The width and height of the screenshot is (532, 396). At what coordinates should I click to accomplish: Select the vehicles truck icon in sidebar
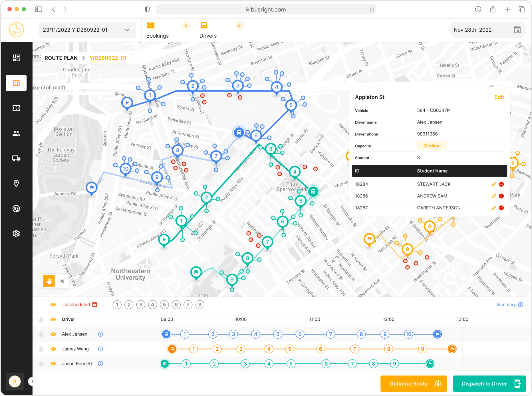point(16,158)
